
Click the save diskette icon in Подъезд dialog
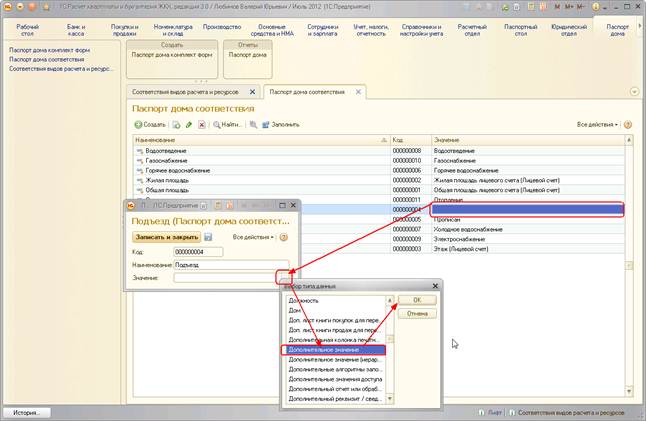tap(208, 237)
